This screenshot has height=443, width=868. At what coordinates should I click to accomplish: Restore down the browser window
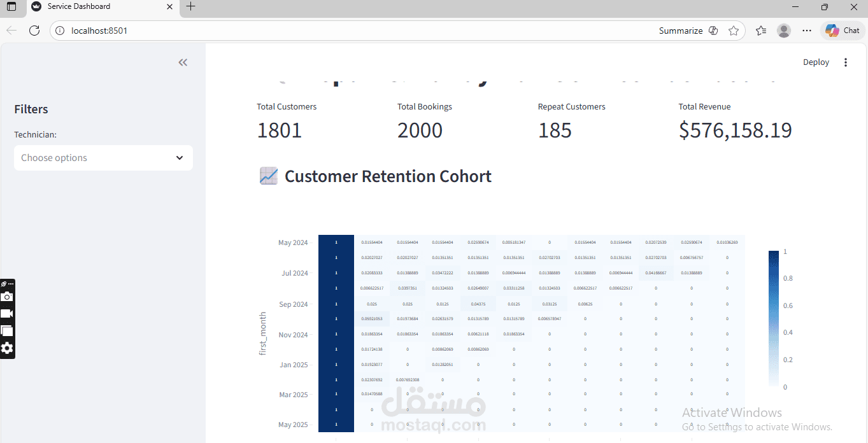click(x=825, y=7)
